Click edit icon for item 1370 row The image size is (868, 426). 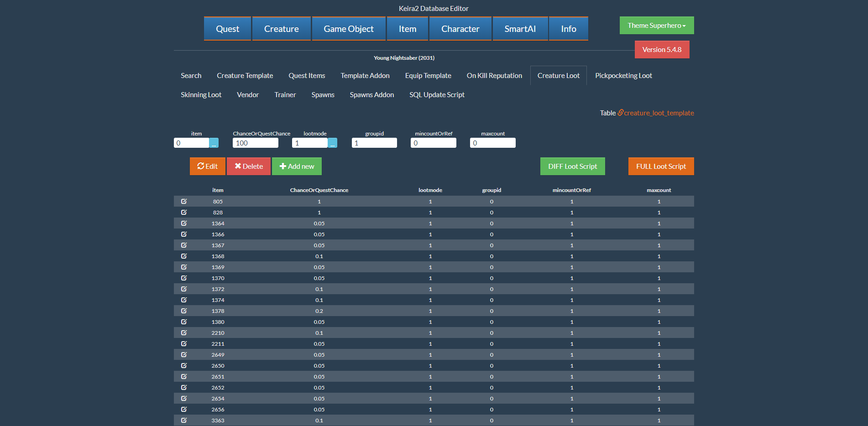coord(184,278)
